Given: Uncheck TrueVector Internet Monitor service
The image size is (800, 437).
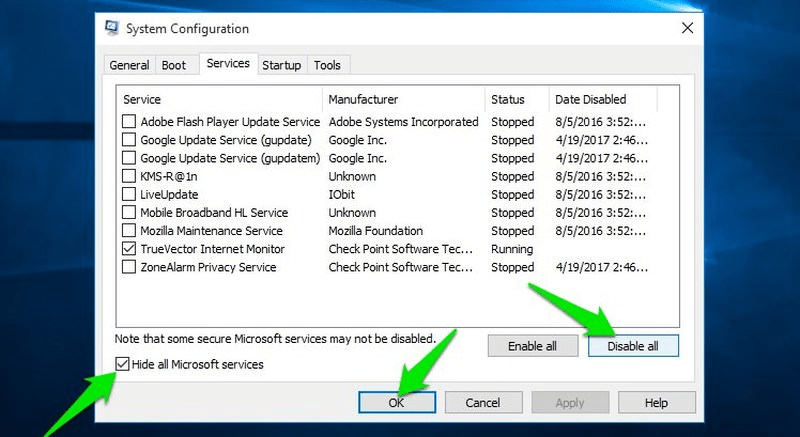Looking at the screenshot, I should 129,249.
